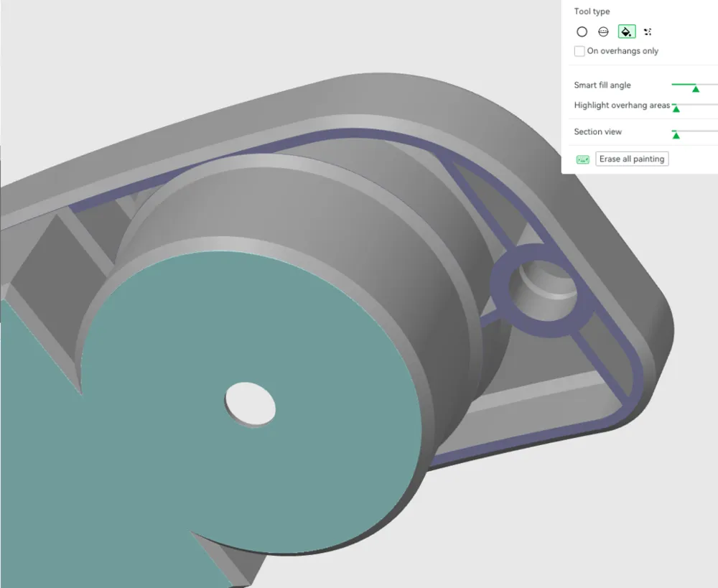The image size is (718, 588).
Task: Select the sphere brush tool type
Action: tap(604, 32)
